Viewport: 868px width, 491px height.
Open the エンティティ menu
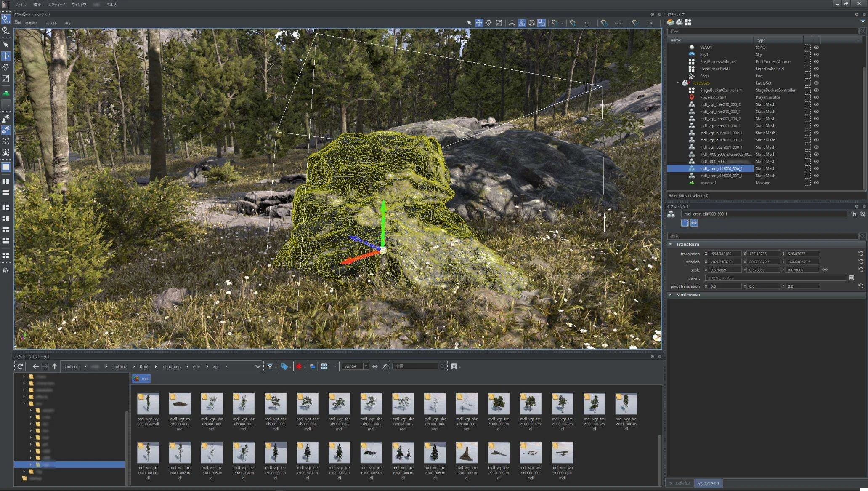56,4
